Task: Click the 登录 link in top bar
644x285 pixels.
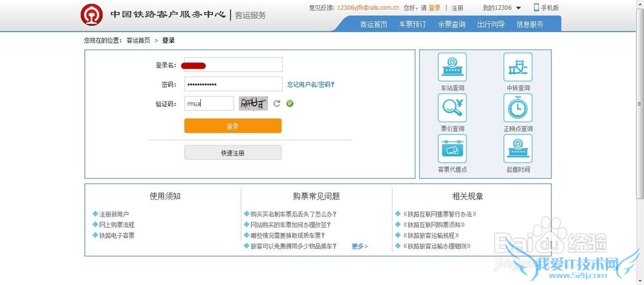Action: [435, 8]
